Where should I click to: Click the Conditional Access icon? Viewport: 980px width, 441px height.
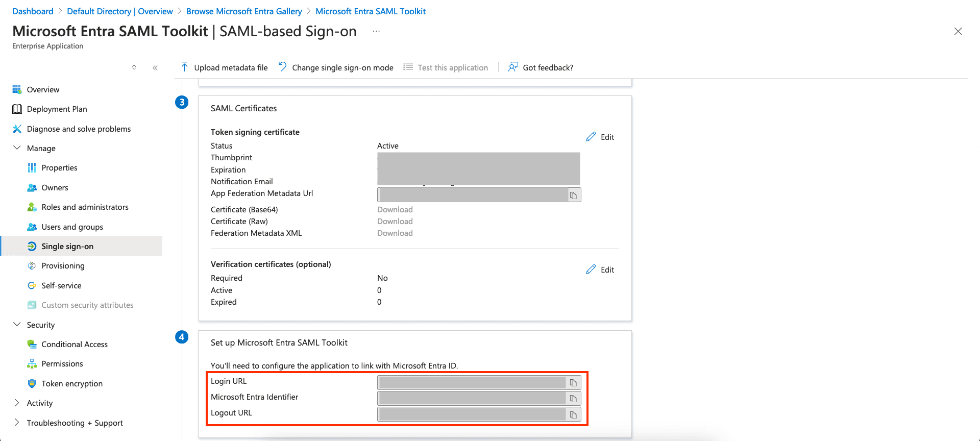coord(32,344)
